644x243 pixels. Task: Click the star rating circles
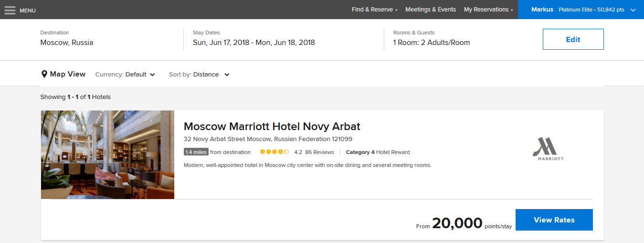[x=274, y=152]
